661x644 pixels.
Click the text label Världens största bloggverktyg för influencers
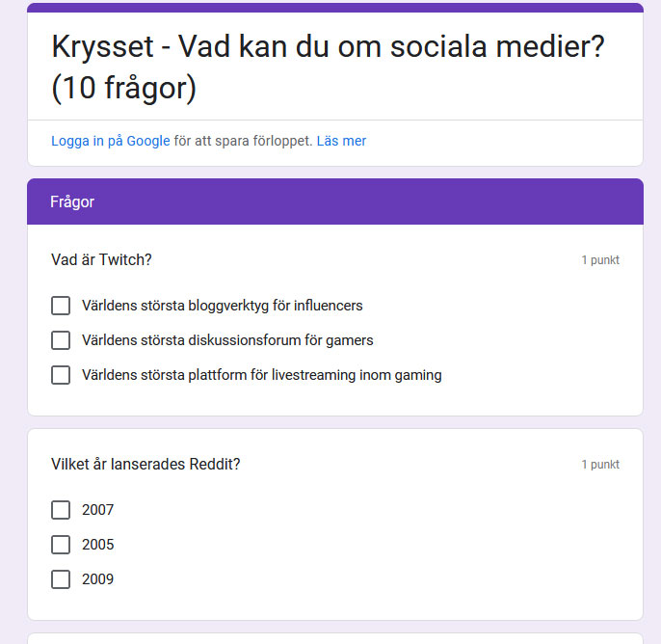pos(223,306)
